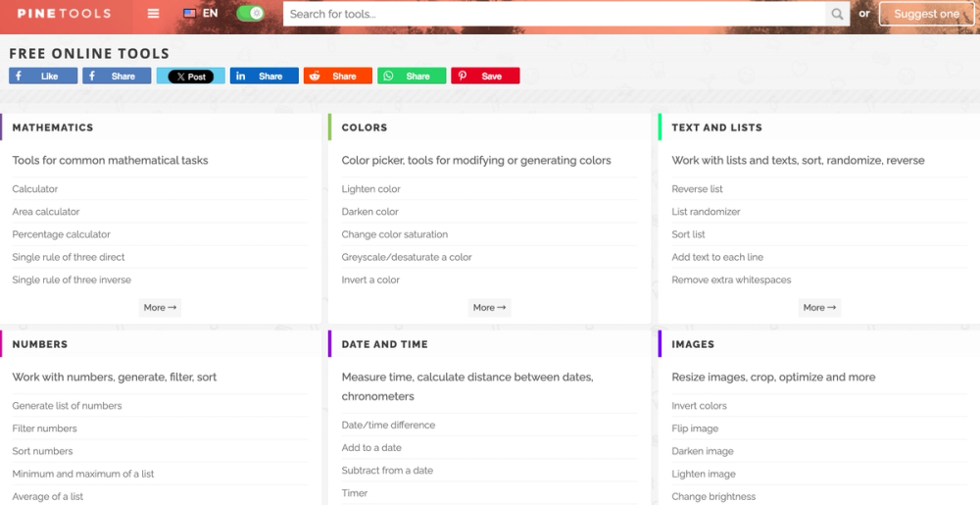Image resolution: width=980 pixels, height=505 pixels.
Task: Open the Area calculator tool
Action: (x=46, y=212)
